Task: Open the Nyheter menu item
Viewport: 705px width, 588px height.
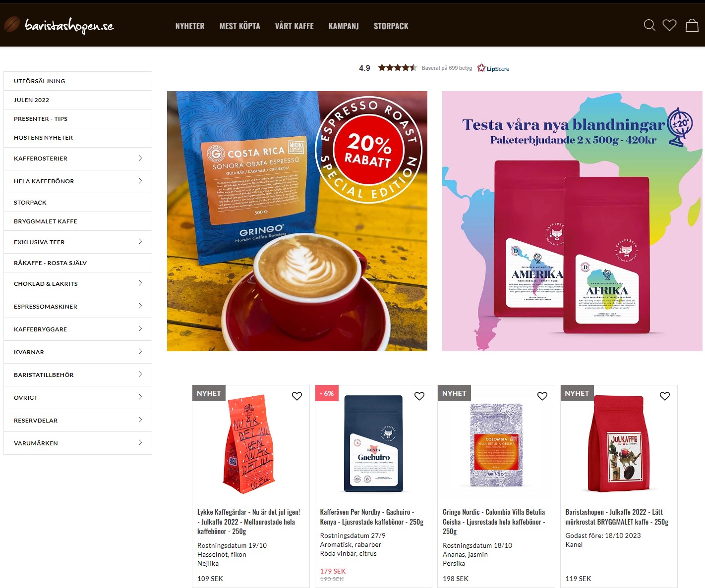Action: pyautogui.click(x=190, y=26)
